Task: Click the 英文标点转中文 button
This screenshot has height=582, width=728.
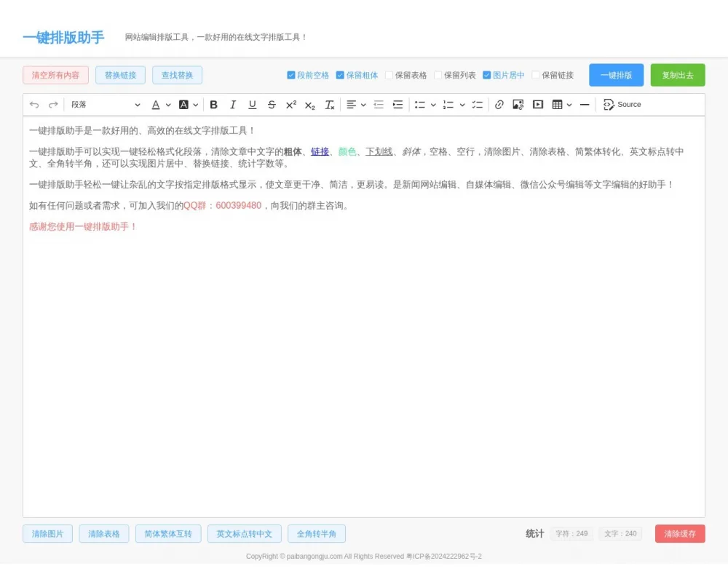Action: click(x=244, y=534)
